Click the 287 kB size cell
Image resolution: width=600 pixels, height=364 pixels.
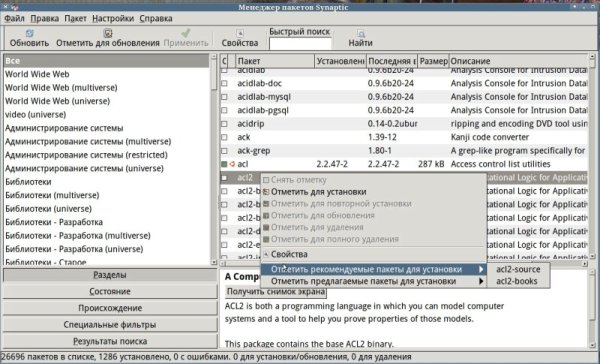431,164
